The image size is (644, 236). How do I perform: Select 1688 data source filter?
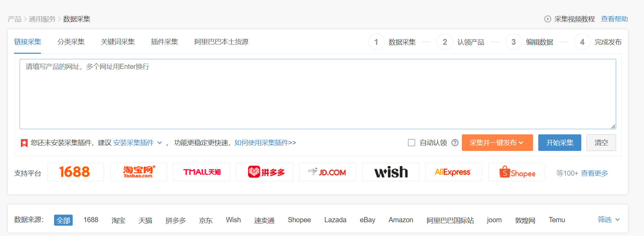[91, 220]
